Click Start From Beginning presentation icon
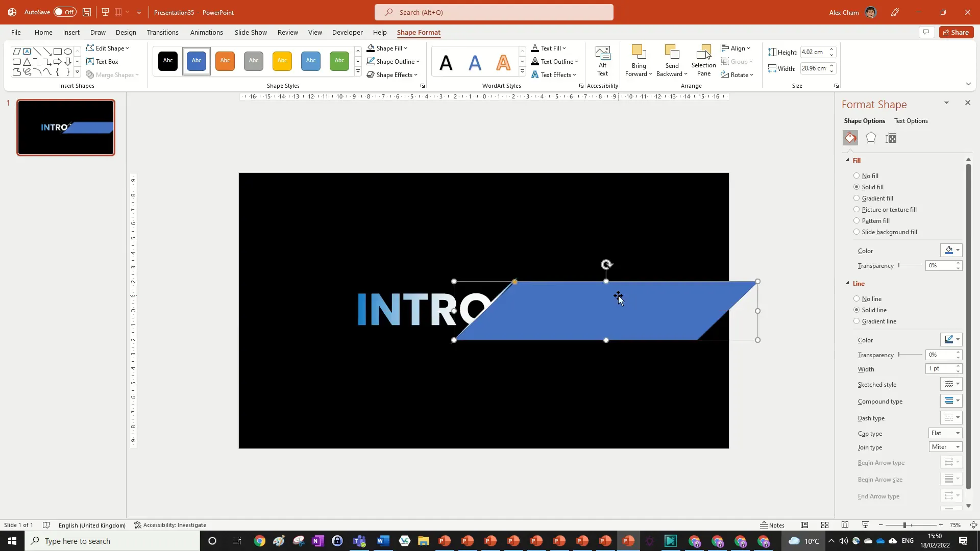980x551 pixels. (106, 12)
